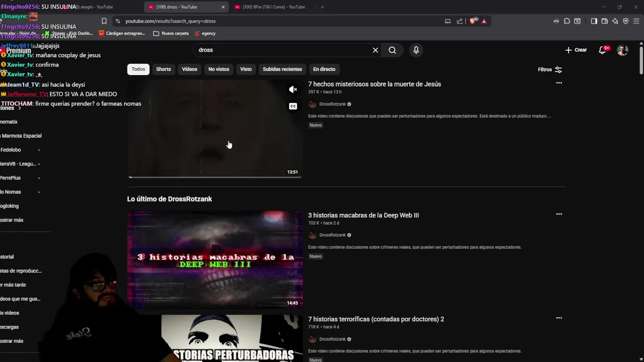Open the Brave hamburger main menu

click(x=637, y=21)
